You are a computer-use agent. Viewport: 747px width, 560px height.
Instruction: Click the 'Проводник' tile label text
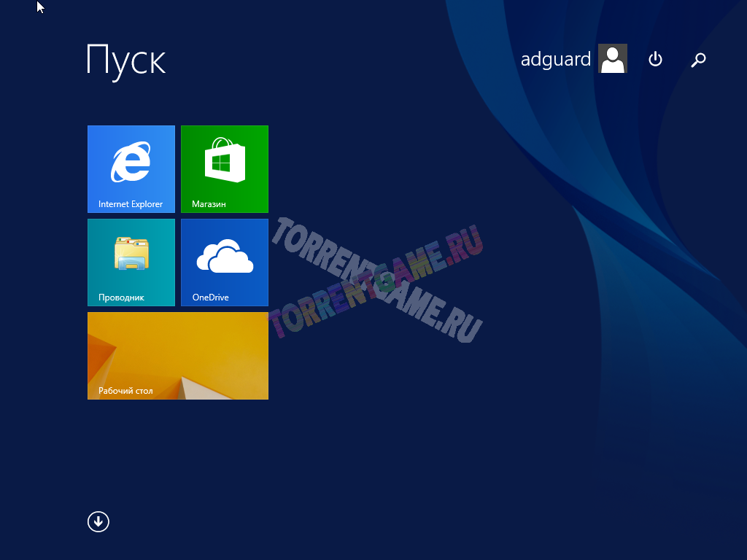121,297
